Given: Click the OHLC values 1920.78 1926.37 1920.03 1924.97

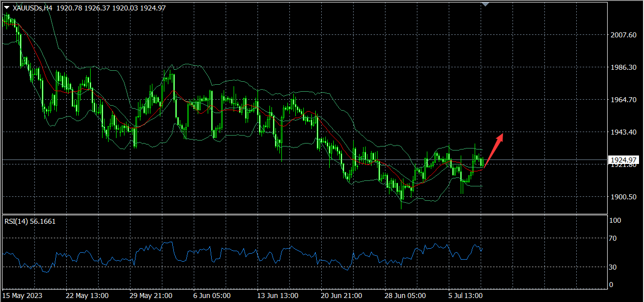Looking at the screenshot, I should click(x=111, y=8).
